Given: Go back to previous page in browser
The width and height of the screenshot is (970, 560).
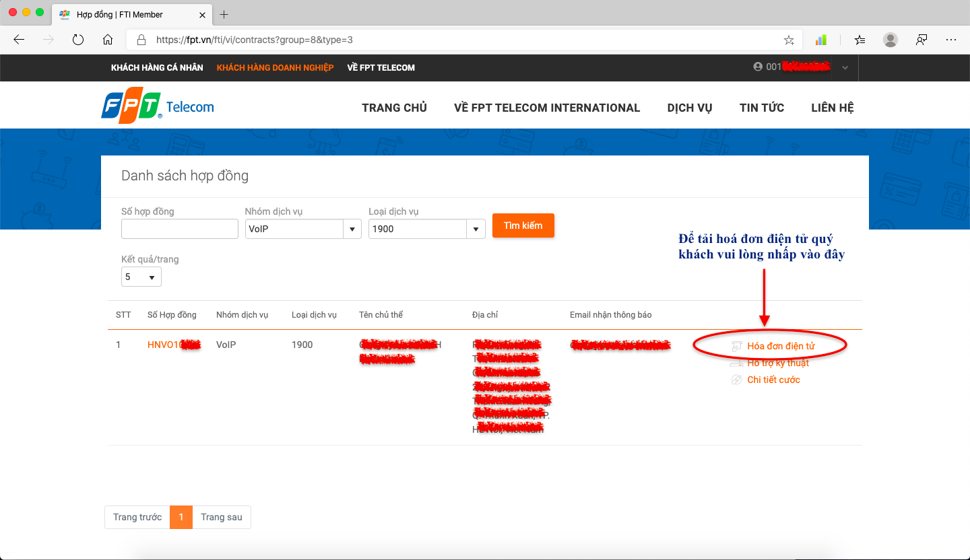Looking at the screenshot, I should 19,40.
